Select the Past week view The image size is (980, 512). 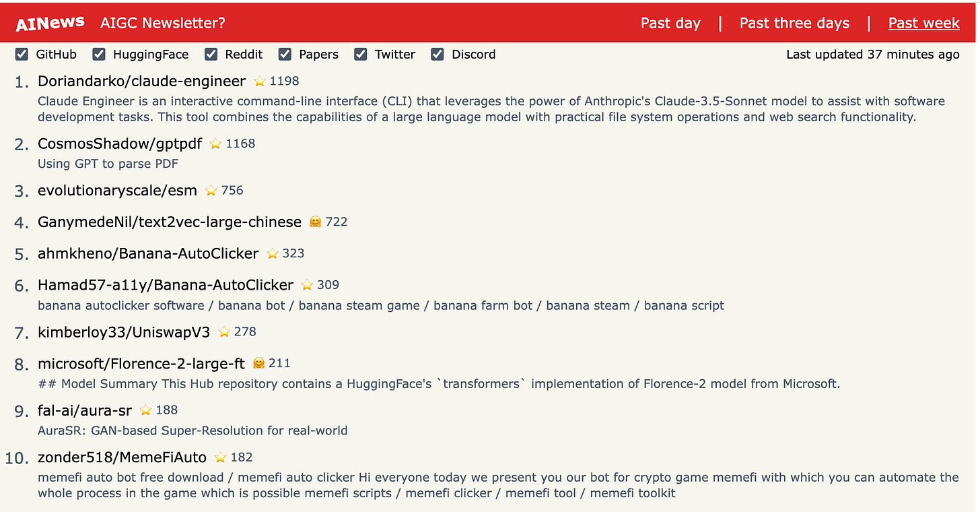(923, 23)
